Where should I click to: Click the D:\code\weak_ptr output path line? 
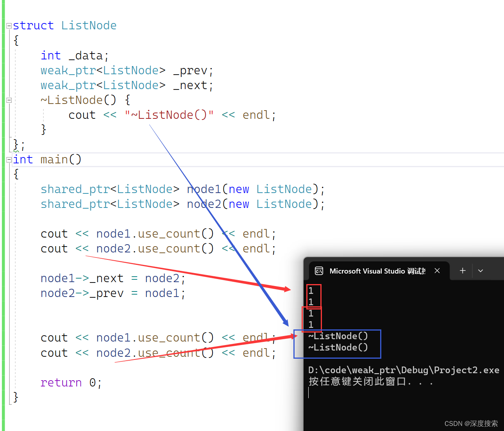(402, 370)
